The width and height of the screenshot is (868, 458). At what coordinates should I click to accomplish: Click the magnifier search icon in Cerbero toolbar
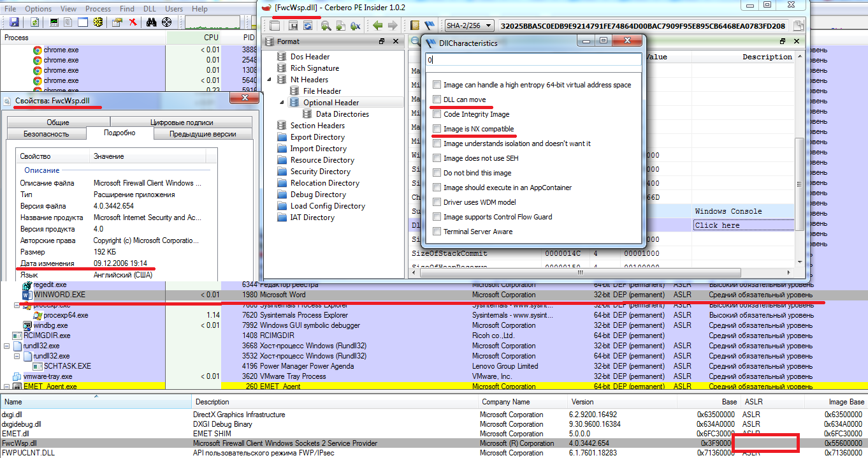326,26
